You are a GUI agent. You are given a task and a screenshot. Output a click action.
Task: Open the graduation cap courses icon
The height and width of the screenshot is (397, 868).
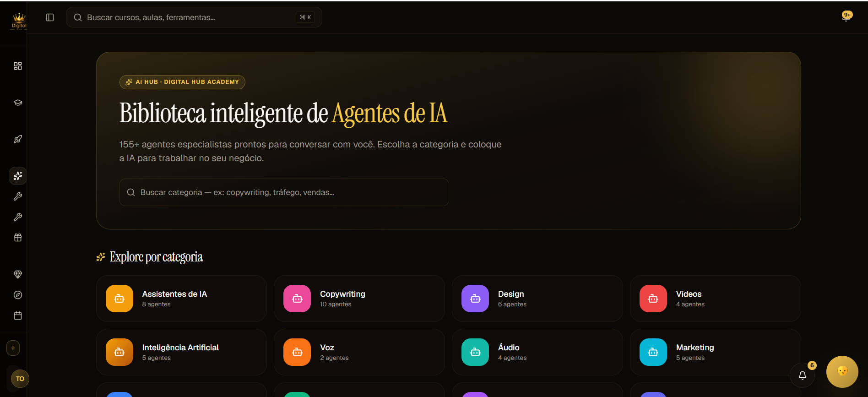[18, 103]
